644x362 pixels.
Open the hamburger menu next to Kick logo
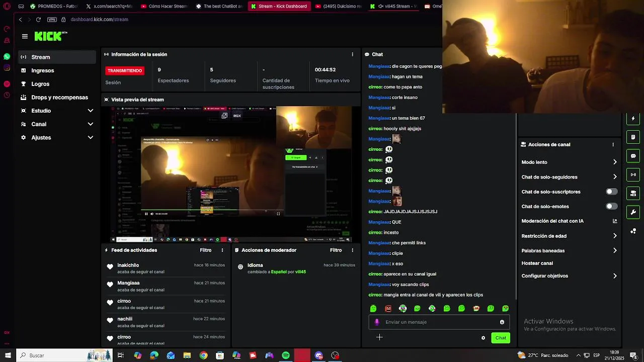coord(25,36)
